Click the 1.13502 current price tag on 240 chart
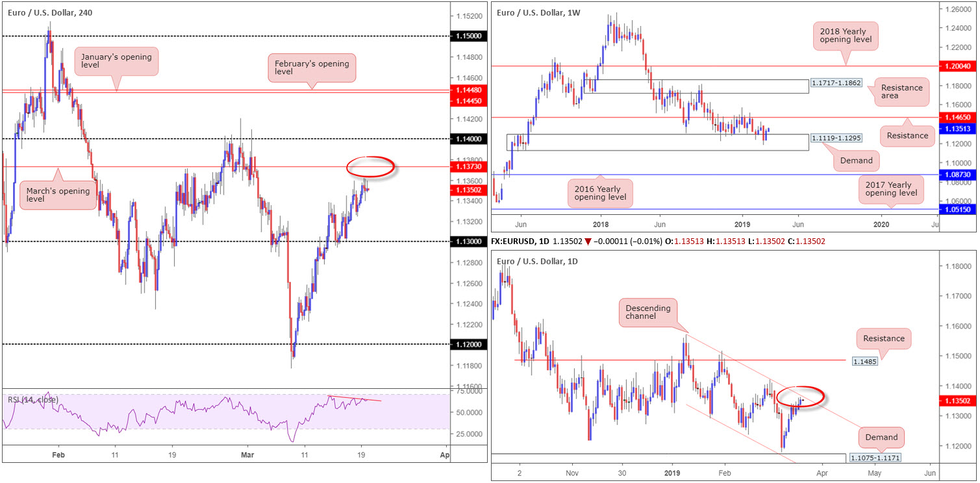Viewport: 980px width, 483px height. coord(470,190)
